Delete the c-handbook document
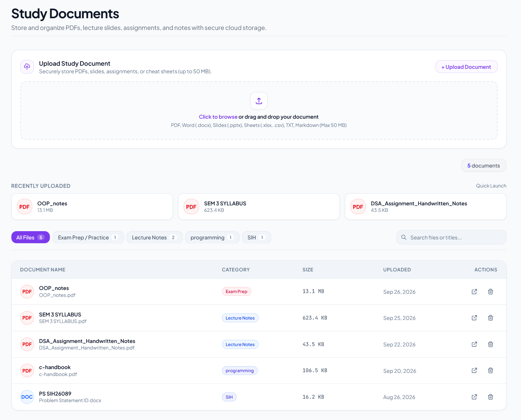The height and width of the screenshot is (420, 521). tap(491, 370)
